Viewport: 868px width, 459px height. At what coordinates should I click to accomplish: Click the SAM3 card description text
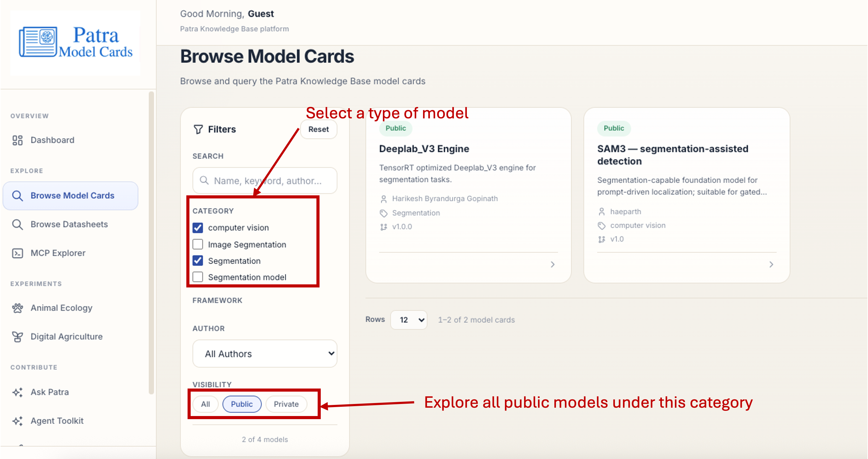(682, 186)
